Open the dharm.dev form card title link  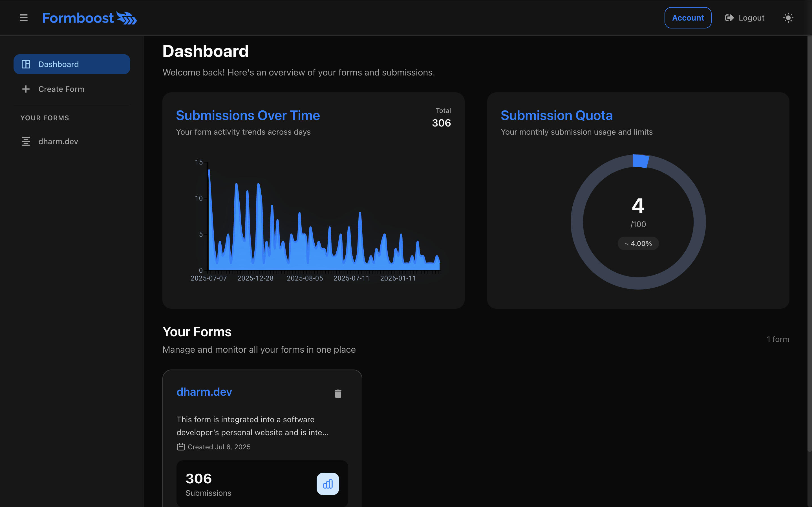point(204,392)
